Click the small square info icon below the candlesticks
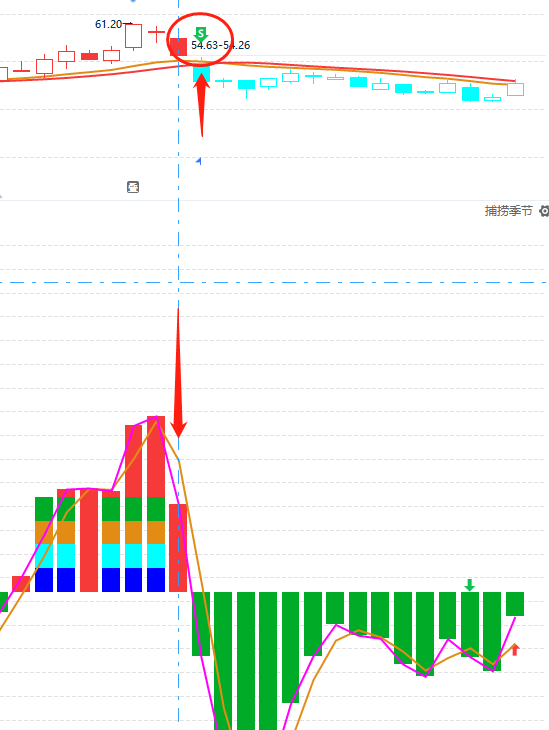 click(133, 187)
